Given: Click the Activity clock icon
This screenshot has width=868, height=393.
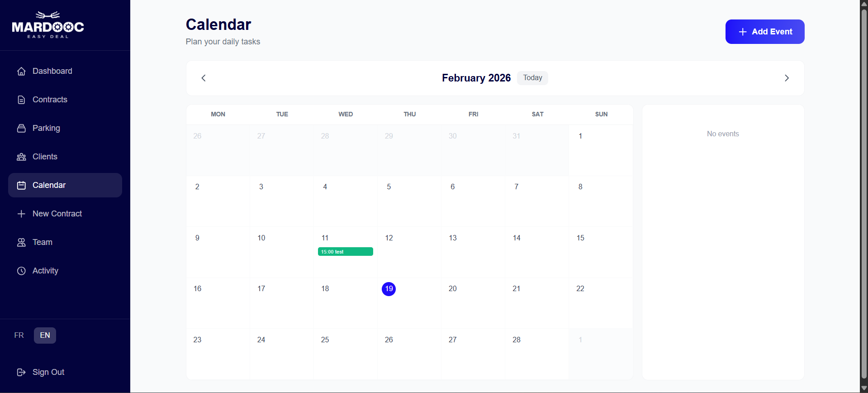Looking at the screenshot, I should [x=21, y=271].
